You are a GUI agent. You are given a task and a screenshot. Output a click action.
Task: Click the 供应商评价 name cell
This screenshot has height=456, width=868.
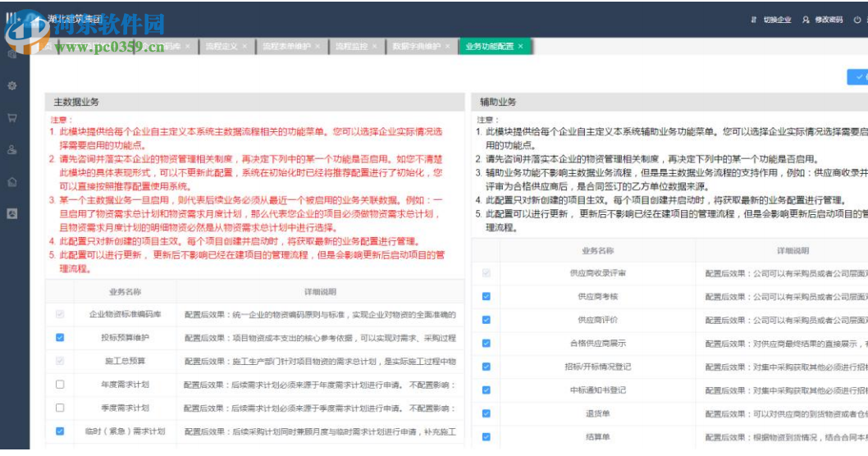tap(598, 320)
